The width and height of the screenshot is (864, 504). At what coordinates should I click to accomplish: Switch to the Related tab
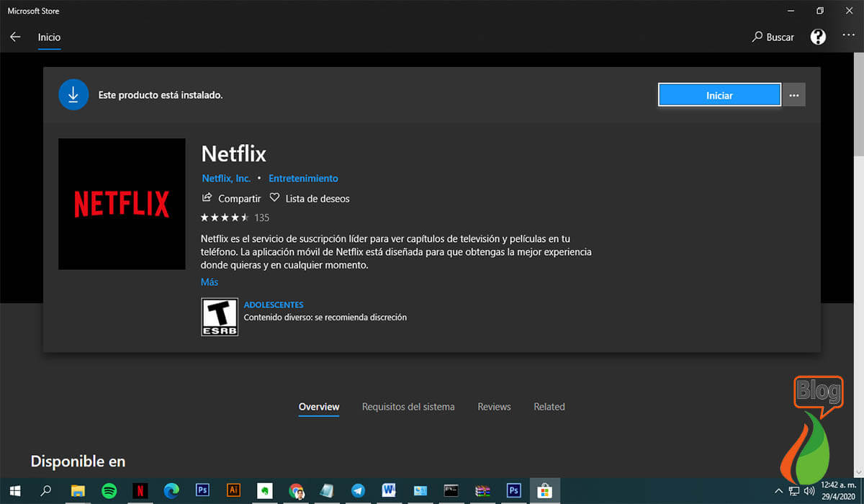click(549, 407)
